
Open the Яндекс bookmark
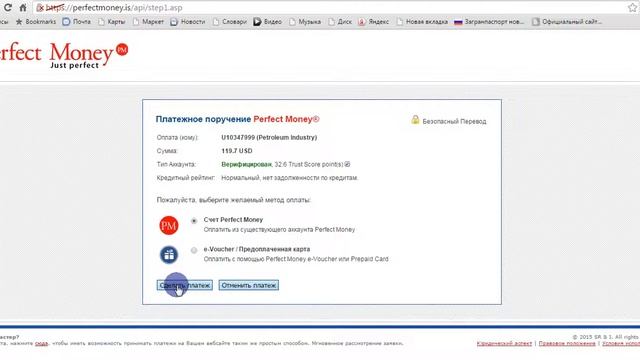[373, 22]
